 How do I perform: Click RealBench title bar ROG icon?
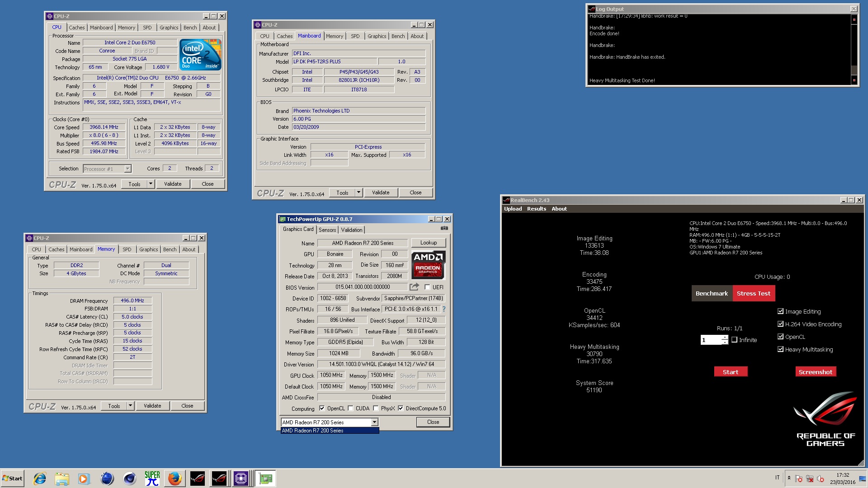[506, 200]
